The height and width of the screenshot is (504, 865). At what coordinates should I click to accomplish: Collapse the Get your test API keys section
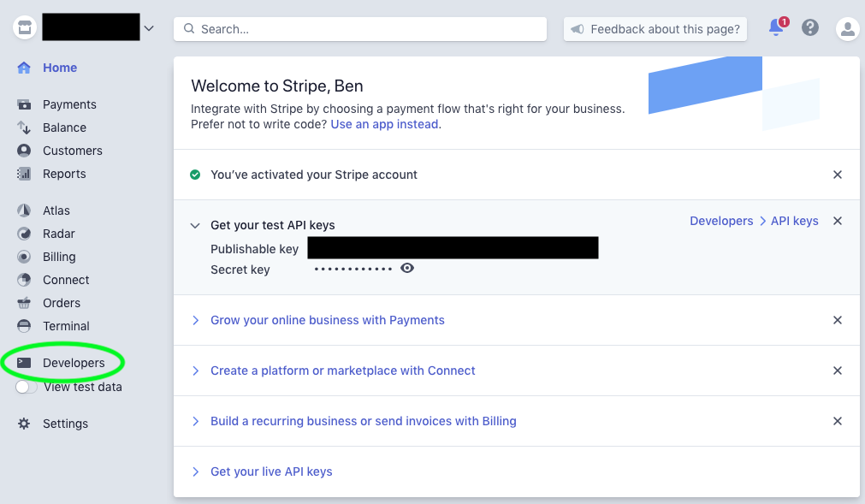click(195, 226)
